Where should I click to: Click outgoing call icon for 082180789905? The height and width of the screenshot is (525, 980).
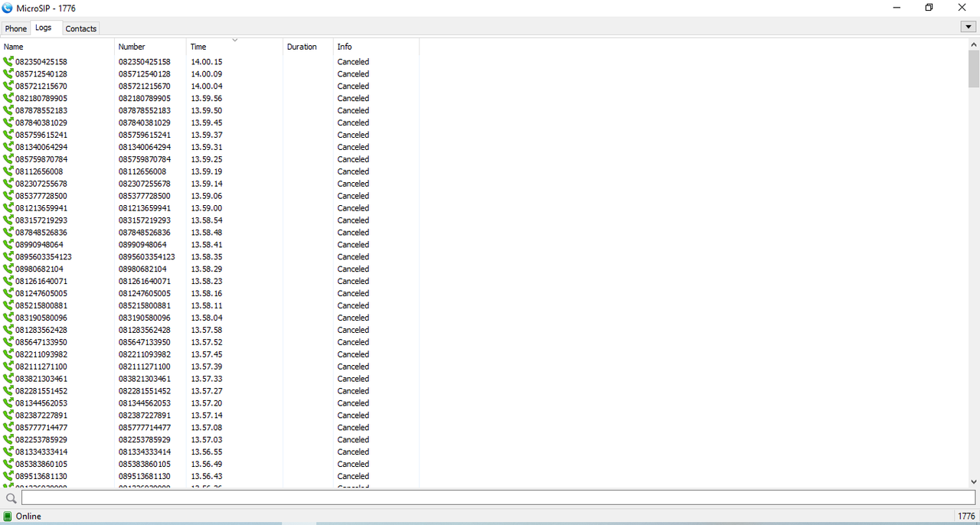(x=8, y=99)
